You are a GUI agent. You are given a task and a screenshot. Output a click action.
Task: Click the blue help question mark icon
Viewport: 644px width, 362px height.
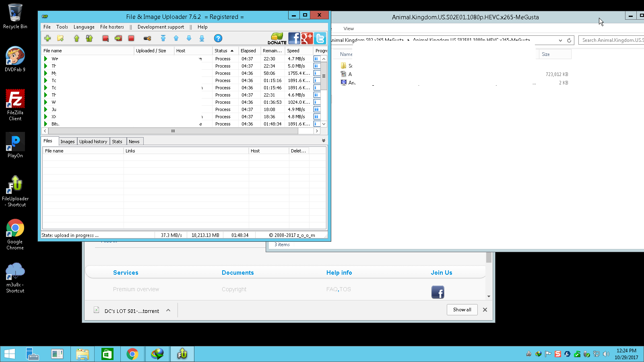(x=218, y=38)
